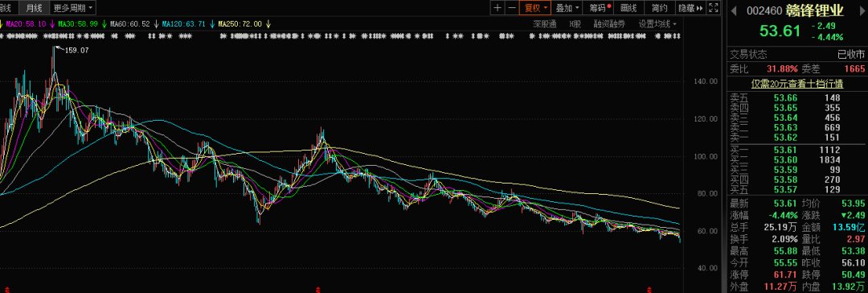Expand the 设置均线 settings dropdown
This screenshot has width=868, height=293.
657,24
